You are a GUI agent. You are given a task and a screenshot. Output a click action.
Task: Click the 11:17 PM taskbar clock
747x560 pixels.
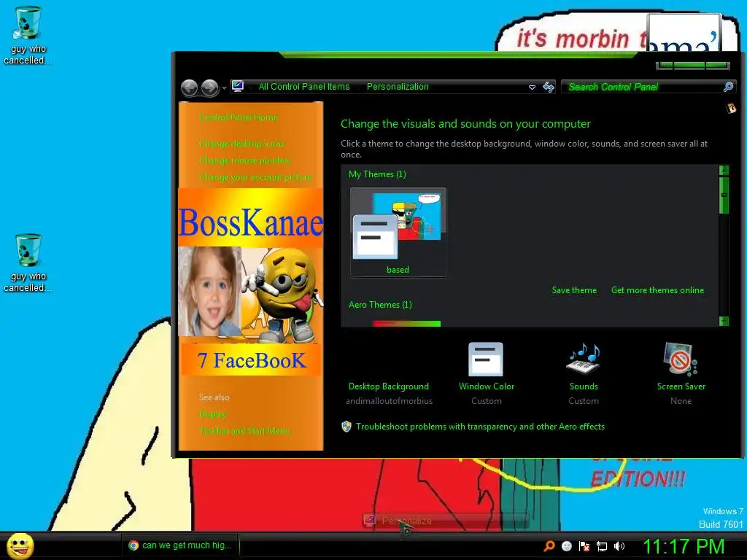pos(684,546)
